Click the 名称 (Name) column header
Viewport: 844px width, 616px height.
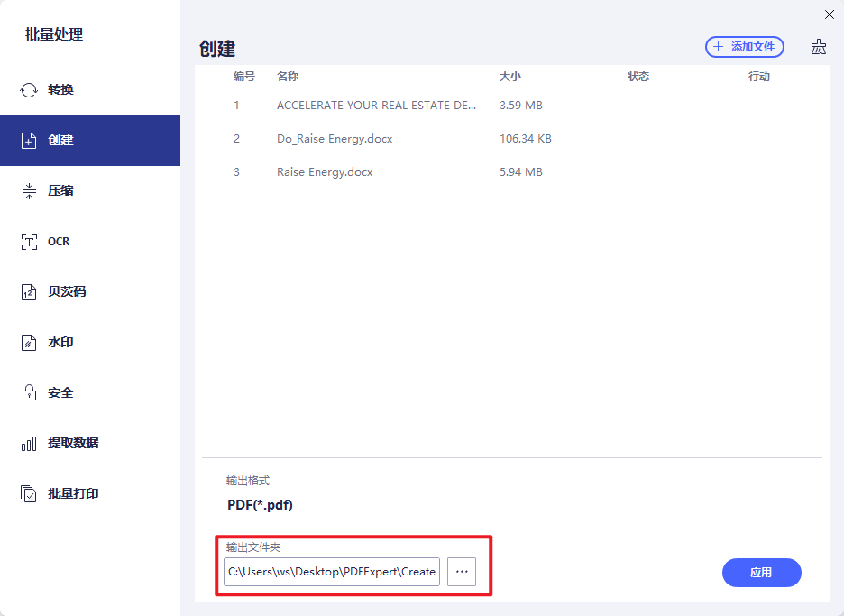[288, 77]
